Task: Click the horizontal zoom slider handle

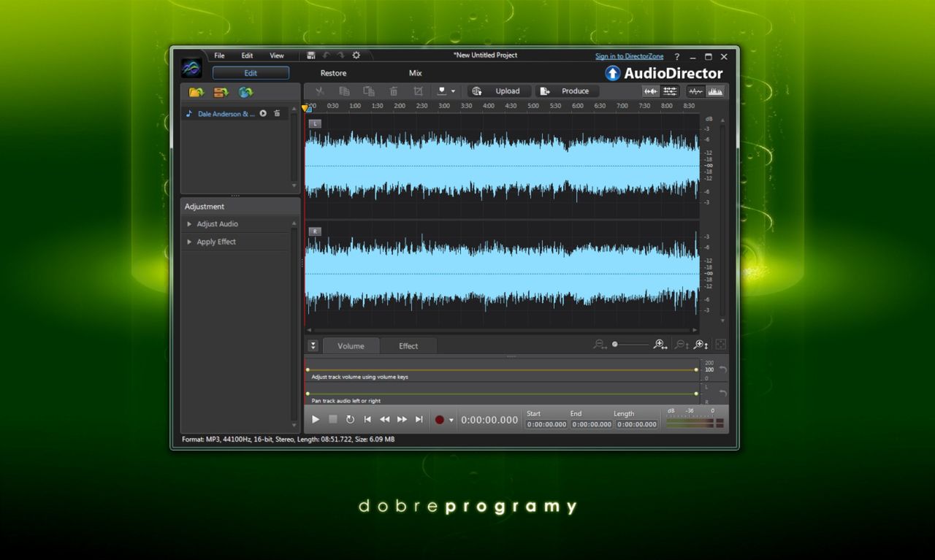Action: (615, 345)
